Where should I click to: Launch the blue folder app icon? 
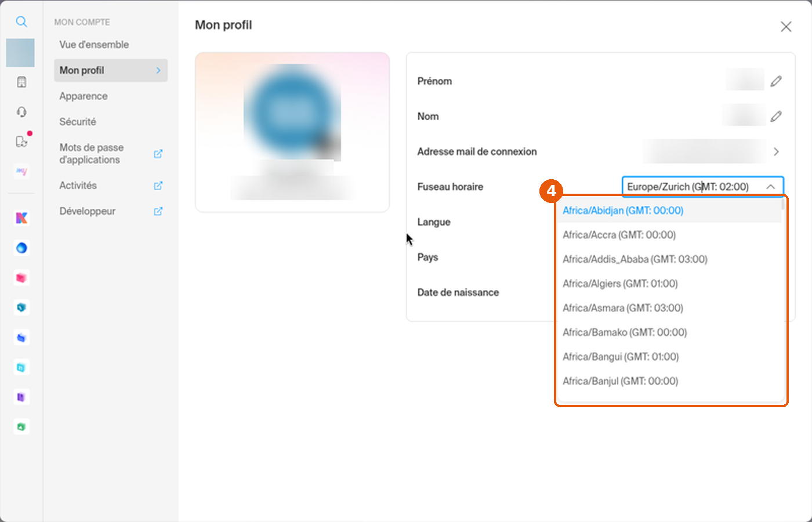point(21,338)
